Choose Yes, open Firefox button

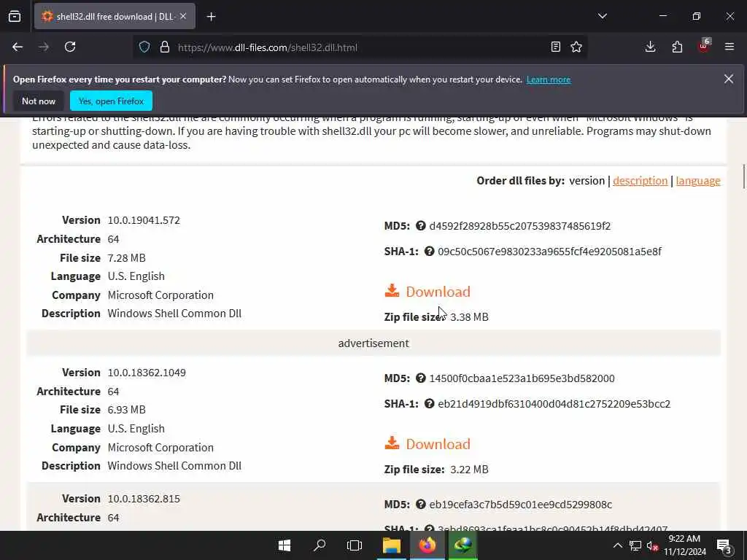tap(111, 101)
